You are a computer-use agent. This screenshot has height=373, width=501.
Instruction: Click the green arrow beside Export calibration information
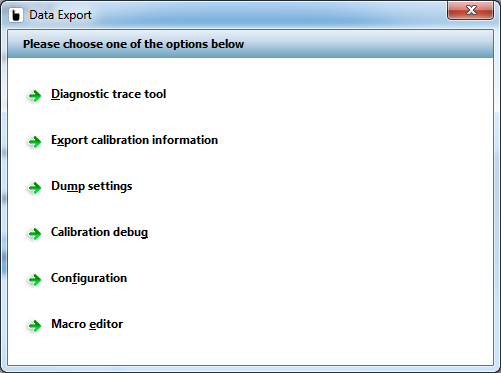pyautogui.click(x=35, y=142)
